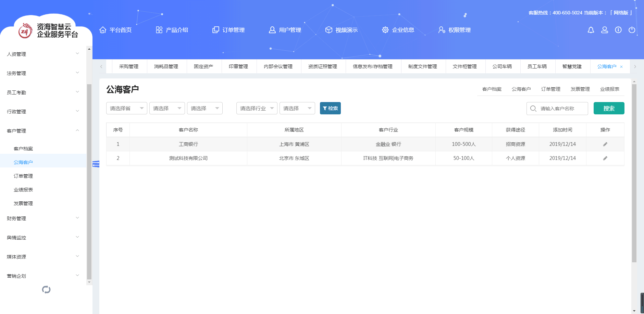
Task: Open the 请选择省 province dropdown
Action: [x=126, y=108]
